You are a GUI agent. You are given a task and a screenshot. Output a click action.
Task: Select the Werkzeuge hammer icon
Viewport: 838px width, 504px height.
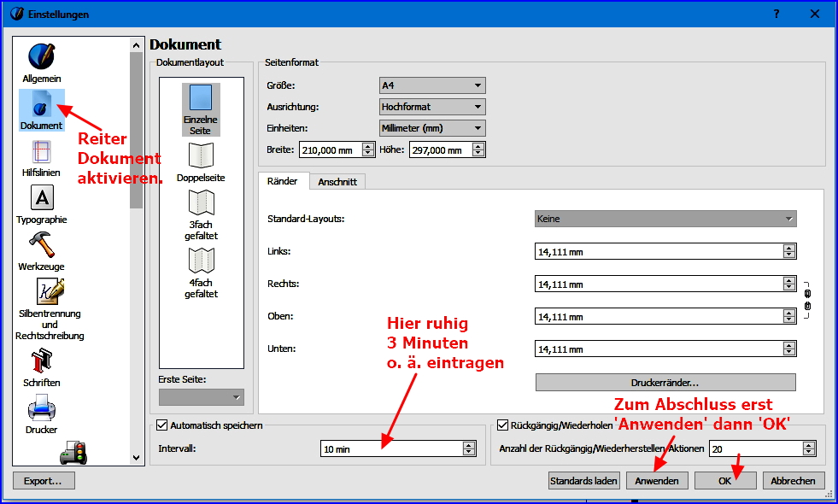coord(41,246)
